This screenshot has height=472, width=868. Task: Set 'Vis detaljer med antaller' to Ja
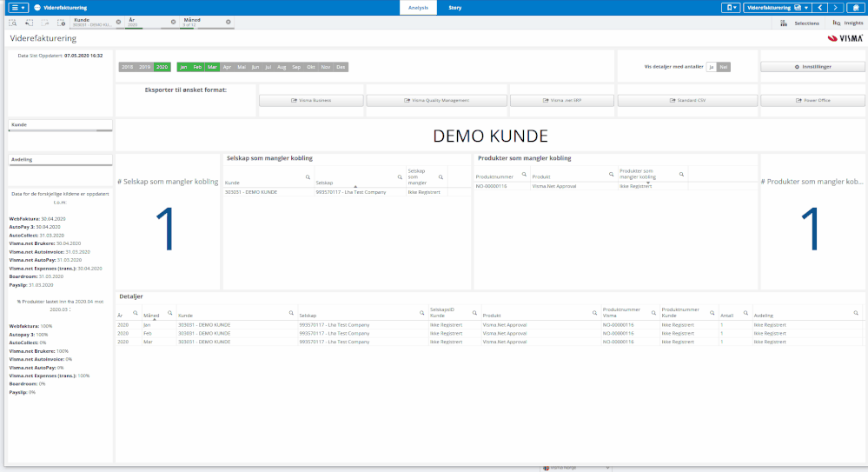click(712, 66)
